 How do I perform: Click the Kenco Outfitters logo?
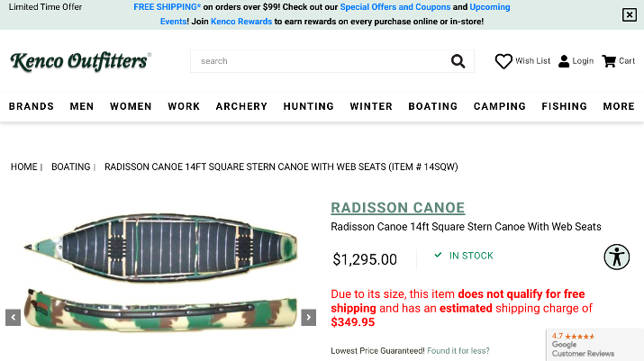(x=80, y=61)
